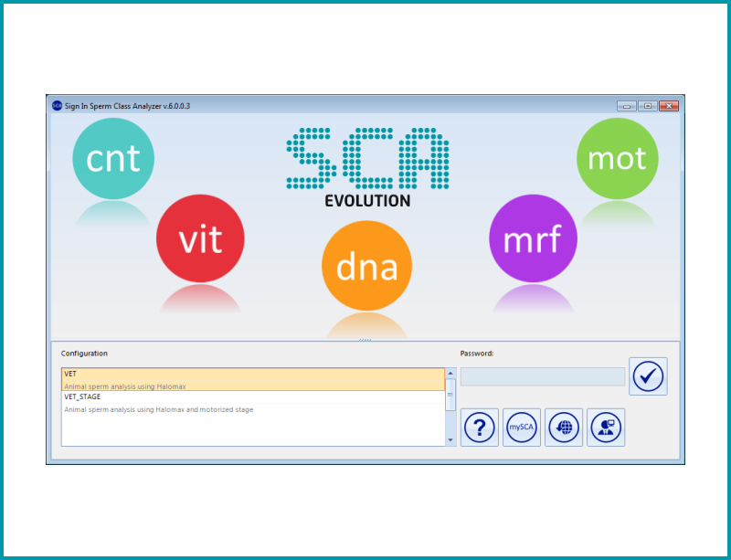Select the VET_STAGE configuration

pyautogui.click(x=253, y=404)
